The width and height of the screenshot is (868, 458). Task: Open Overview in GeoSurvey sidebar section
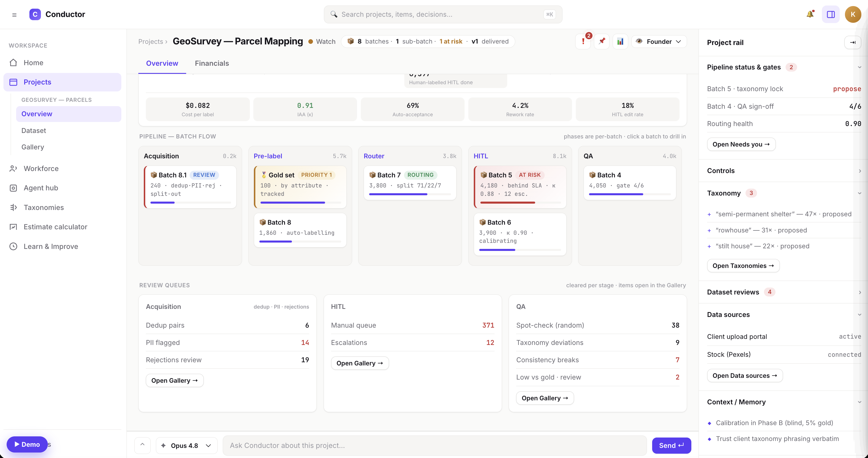[x=69, y=114]
